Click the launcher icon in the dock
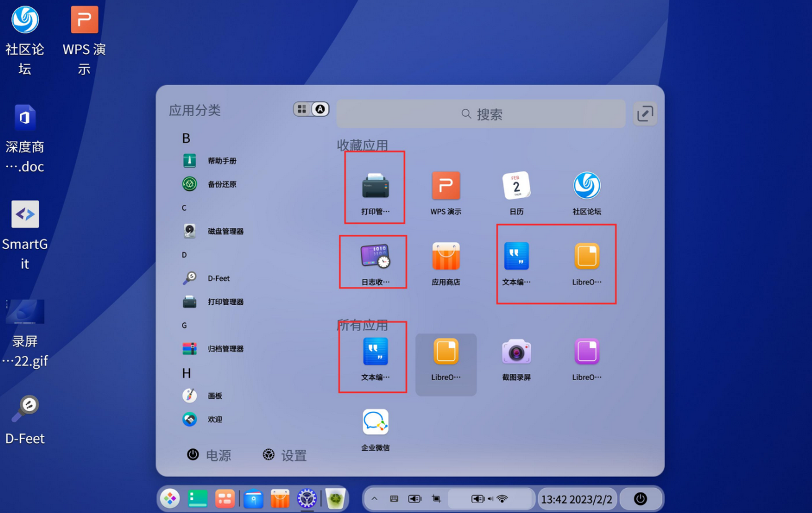Viewport: 812px width, 513px height. point(170,498)
